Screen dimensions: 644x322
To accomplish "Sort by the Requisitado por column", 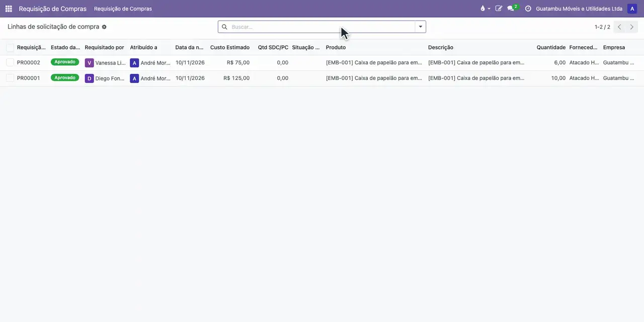I will point(104,47).
